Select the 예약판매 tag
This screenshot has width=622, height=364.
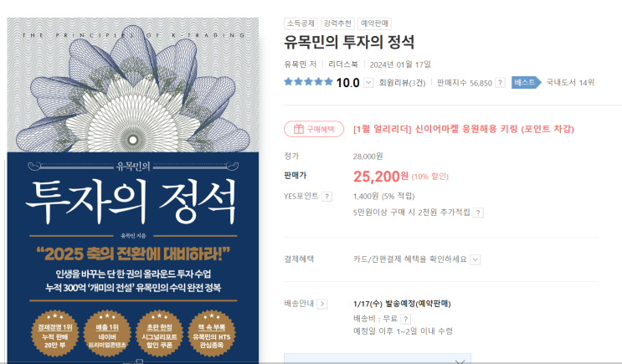[x=374, y=23]
